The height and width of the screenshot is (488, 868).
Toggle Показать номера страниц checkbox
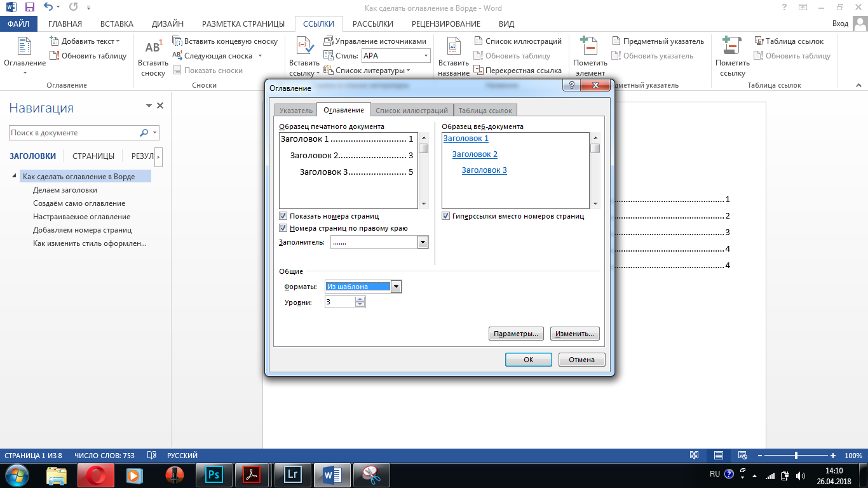pyautogui.click(x=283, y=216)
